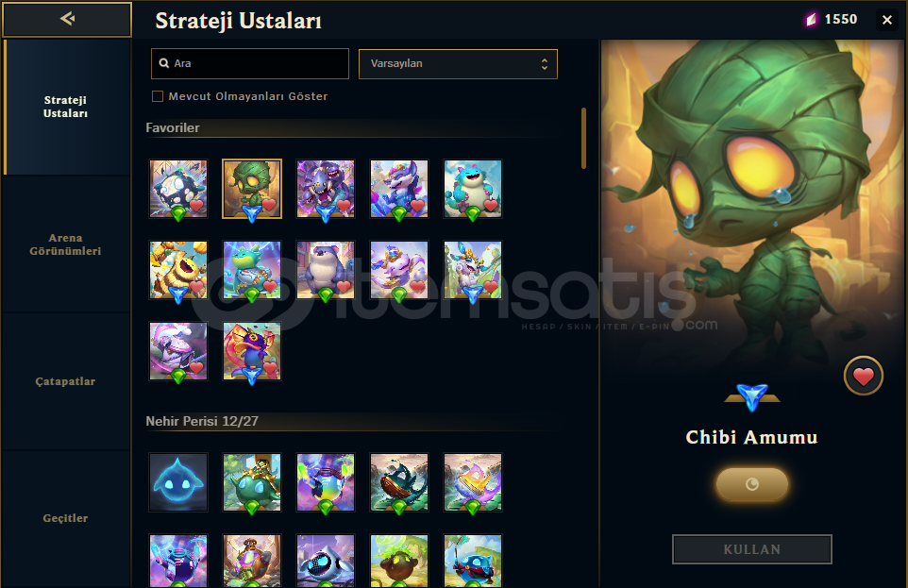
Task: Open the Varsayılan sort dropdown
Action: pos(458,64)
